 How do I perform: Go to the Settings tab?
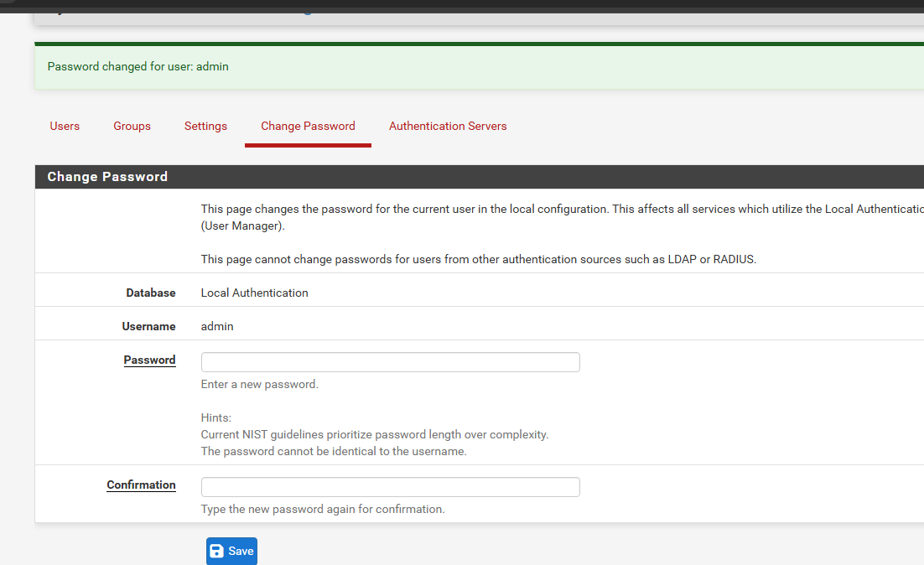coord(205,126)
